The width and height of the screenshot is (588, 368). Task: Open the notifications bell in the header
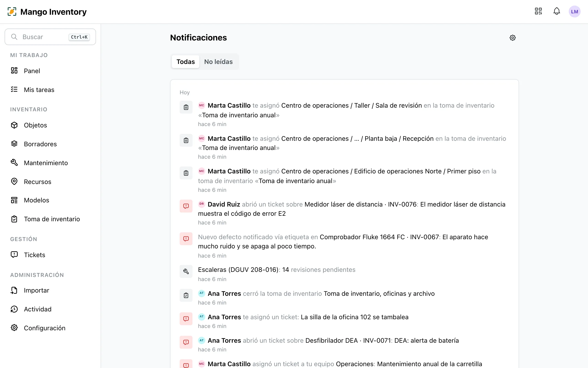coord(557,11)
